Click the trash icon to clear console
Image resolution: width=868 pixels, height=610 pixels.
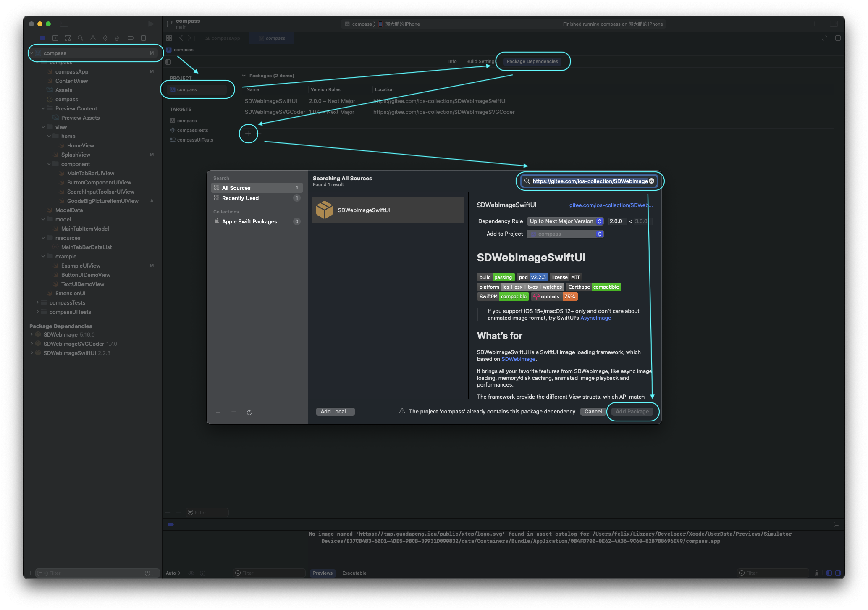(816, 573)
